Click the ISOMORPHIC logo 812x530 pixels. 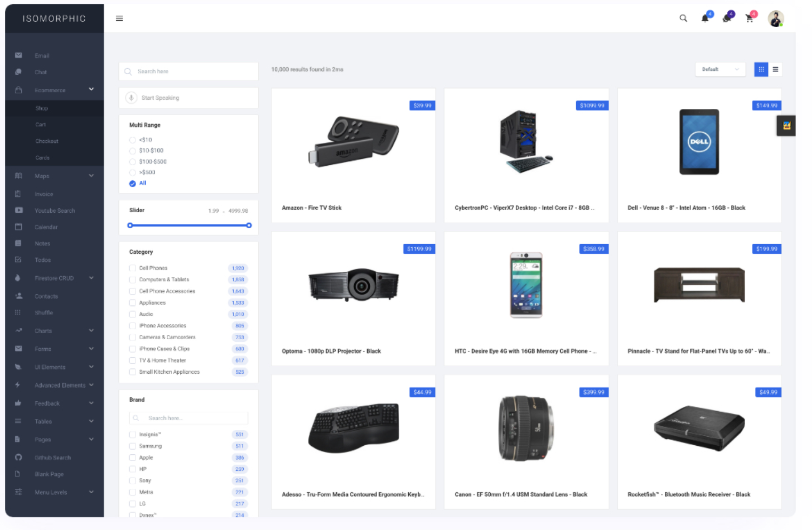pyautogui.click(x=54, y=19)
